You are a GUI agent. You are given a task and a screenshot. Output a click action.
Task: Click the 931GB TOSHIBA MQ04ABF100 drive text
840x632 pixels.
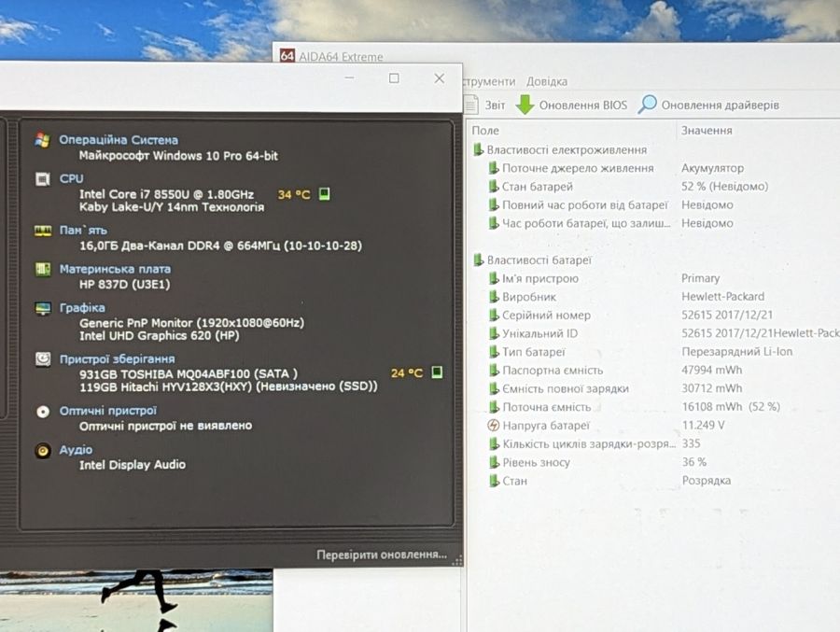coord(188,373)
